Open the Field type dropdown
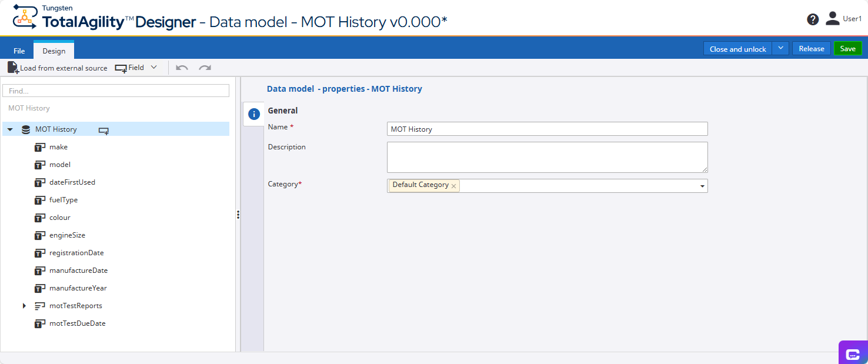 click(153, 68)
